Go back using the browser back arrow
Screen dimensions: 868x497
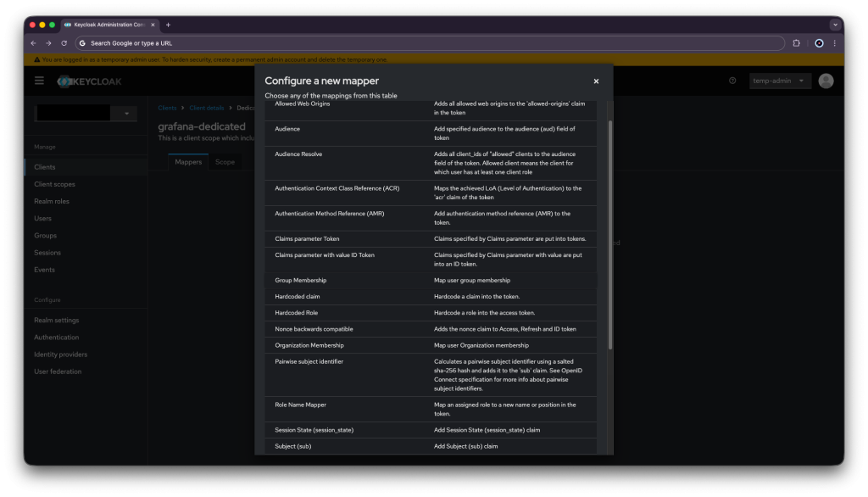(x=33, y=42)
